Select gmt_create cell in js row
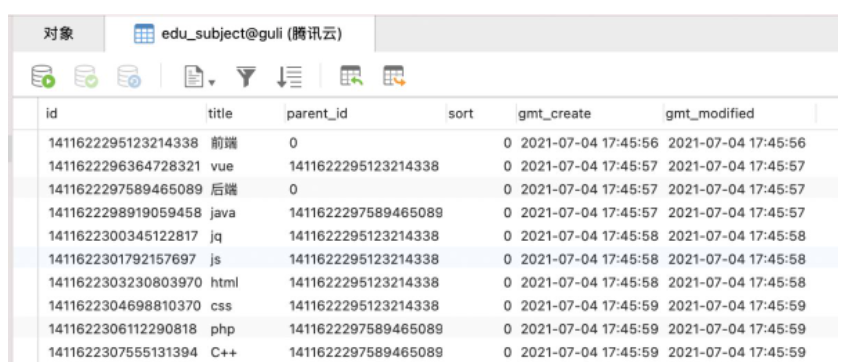The height and width of the screenshot is (362, 846). (589, 259)
